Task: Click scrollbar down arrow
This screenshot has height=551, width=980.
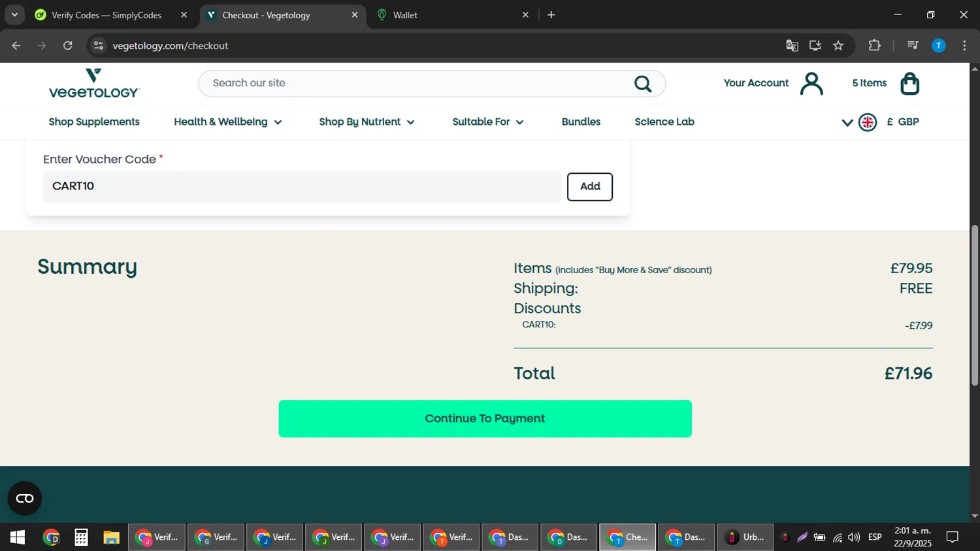Action: [x=975, y=516]
